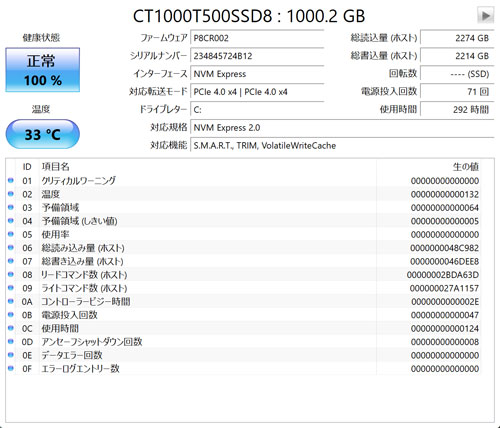Screen dimensions: 500x428
Task: Click status dot for 0E データエラー回数
Action: coord(11,355)
